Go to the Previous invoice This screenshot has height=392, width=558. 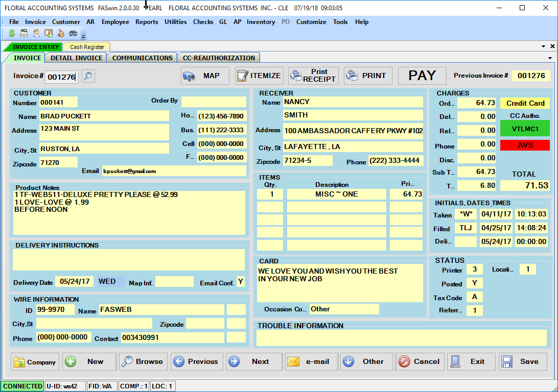(197, 362)
